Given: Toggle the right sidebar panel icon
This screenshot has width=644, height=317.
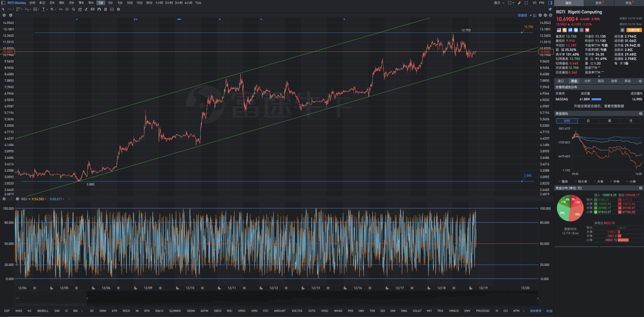Looking at the screenshot, I should [550, 3].
